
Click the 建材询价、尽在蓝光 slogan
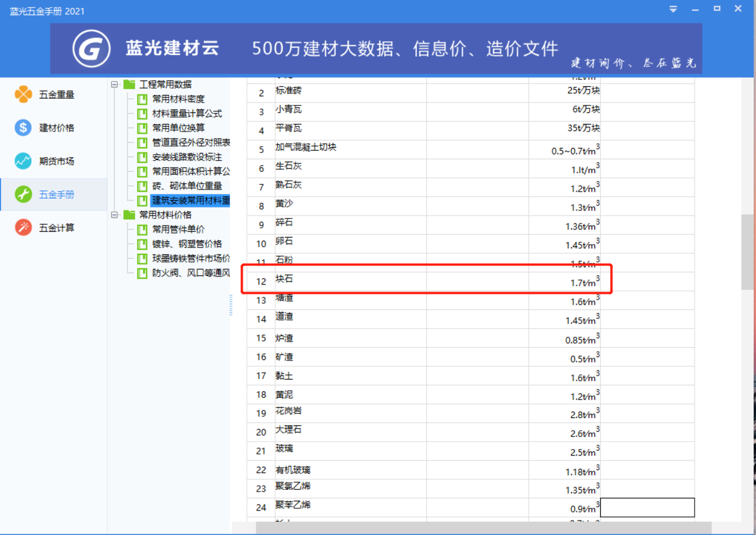coord(633,63)
